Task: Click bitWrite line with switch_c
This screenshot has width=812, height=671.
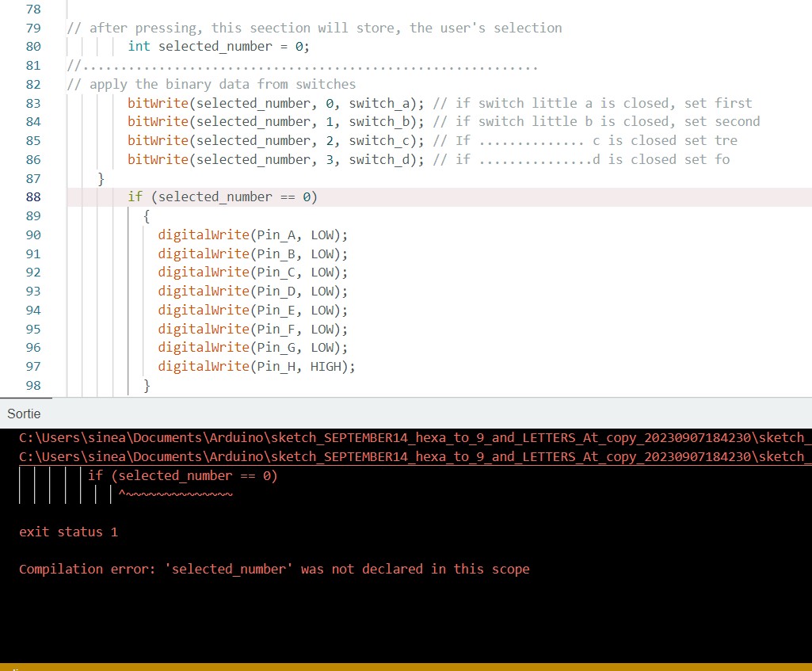Action: (x=433, y=141)
